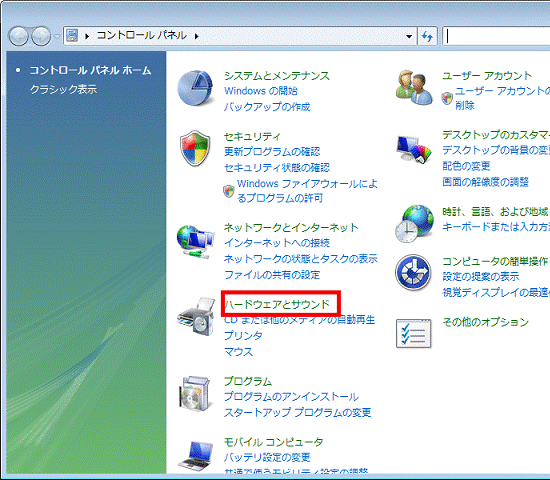Open モバイル コンピュータ category
Image resolution: width=550 pixels, height=480 pixels.
(x=273, y=442)
